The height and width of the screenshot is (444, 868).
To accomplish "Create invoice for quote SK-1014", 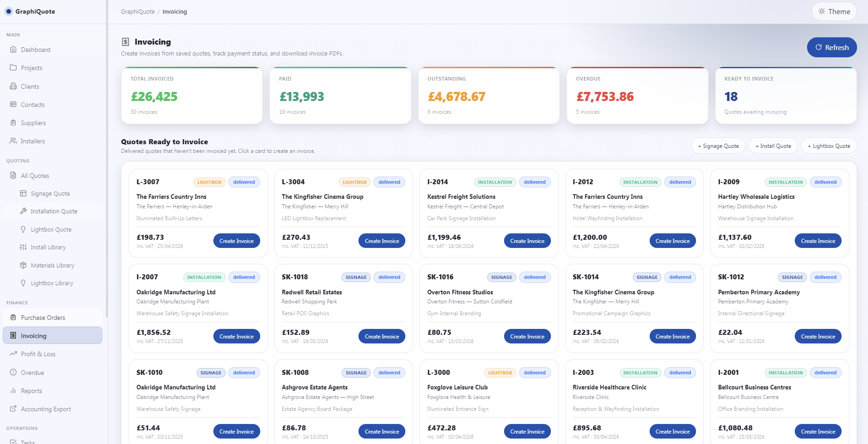I will tap(672, 336).
